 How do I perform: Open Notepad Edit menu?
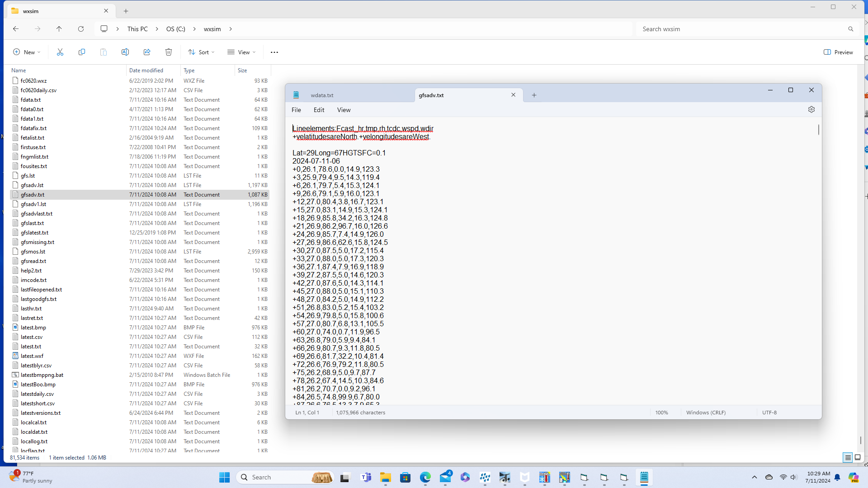(319, 110)
